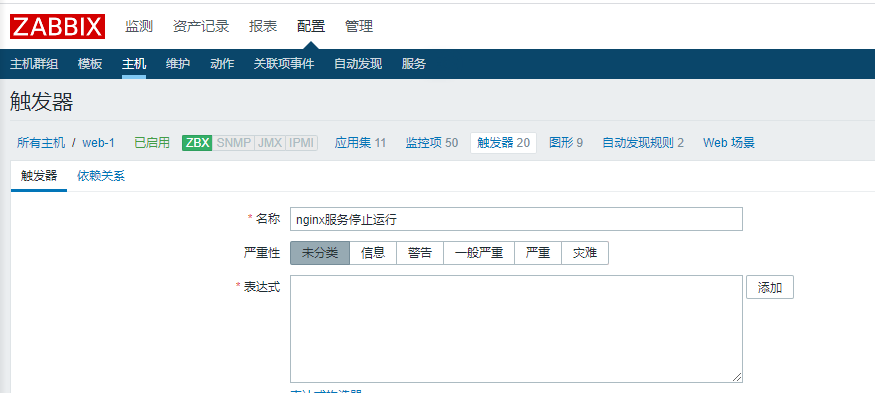Viewport: 875px width, 393px height.
Task: Open the web-1 host link
Action: point(99,143)
